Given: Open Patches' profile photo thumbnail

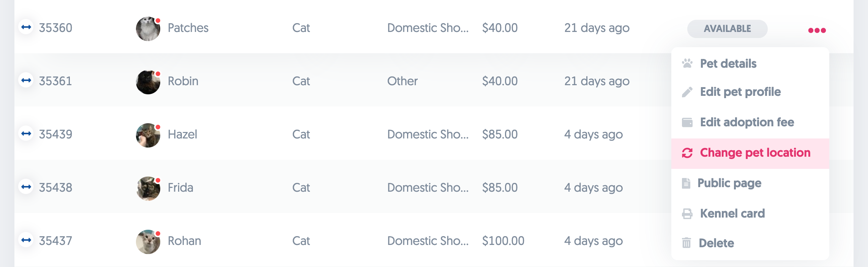Looking at the screenshot, I should click(148, 29).
